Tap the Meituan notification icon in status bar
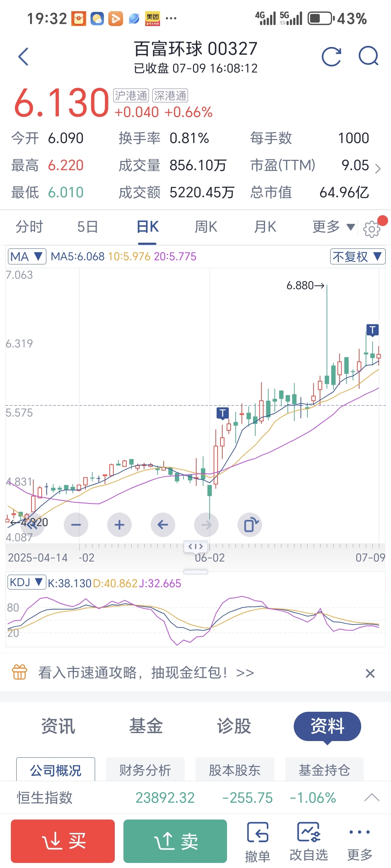 pyautogui.click(x=152, y=18)
